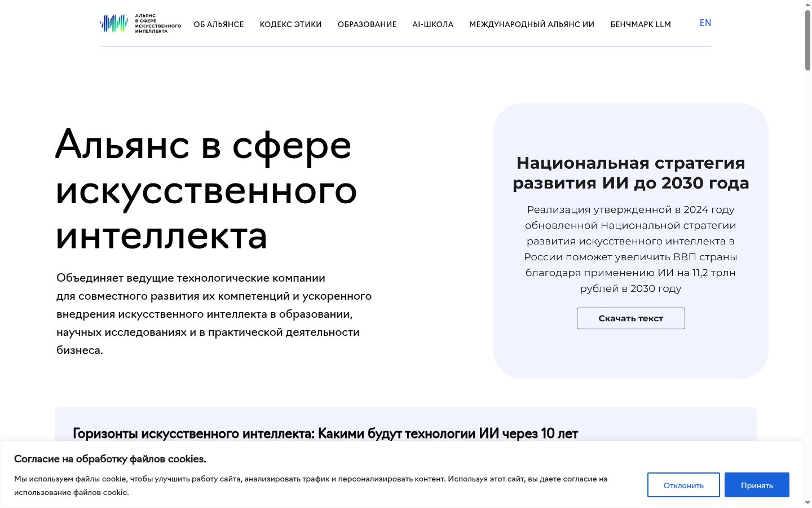
Task: Open the БЕНЧМАРК LLM page
Action: [x=641, y=24]
